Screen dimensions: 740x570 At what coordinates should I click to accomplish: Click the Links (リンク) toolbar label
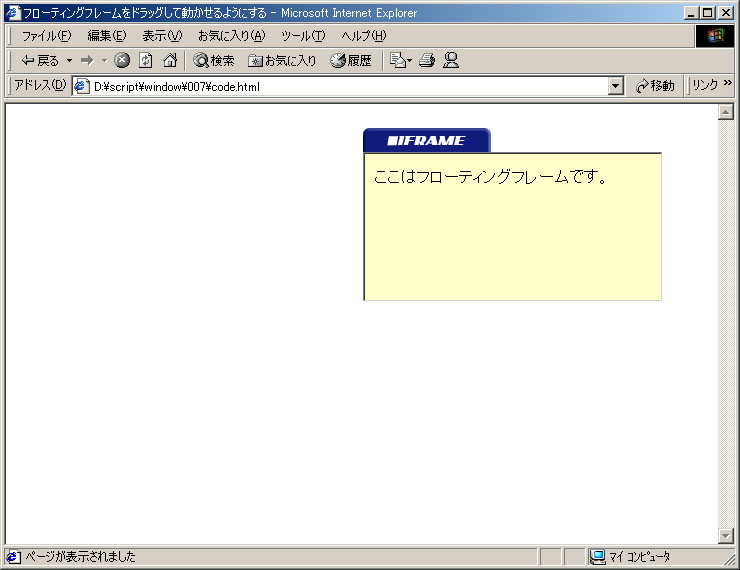tap(705, 85)
